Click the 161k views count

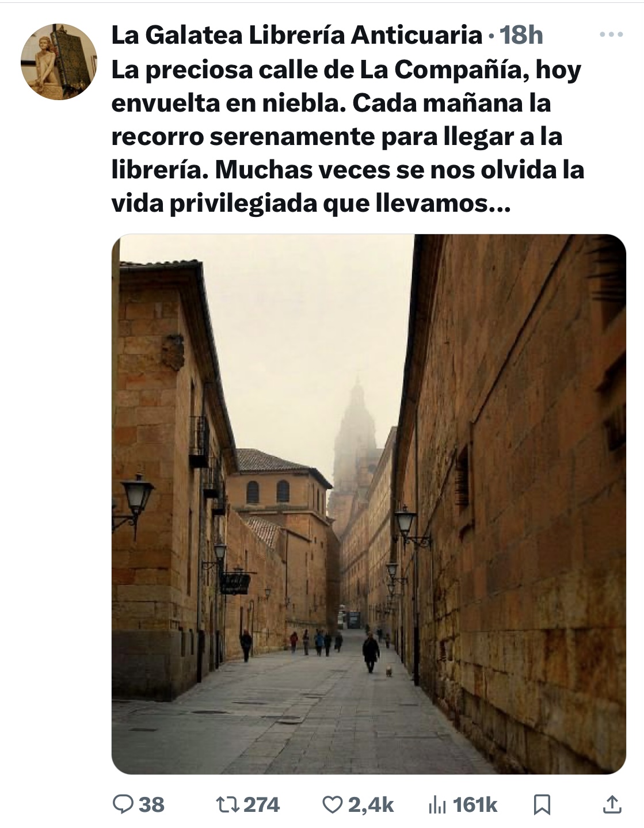(x=475, y=804)
